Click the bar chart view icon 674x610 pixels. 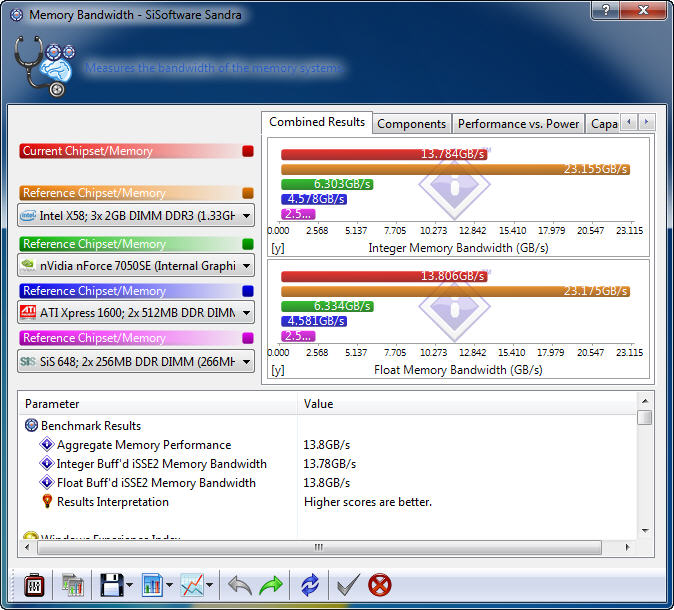(x=153, y=585)
